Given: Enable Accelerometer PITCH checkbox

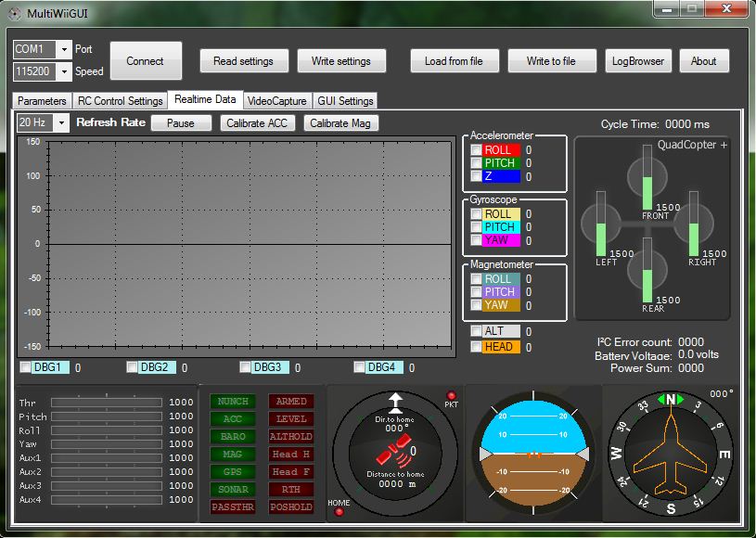Looking at the screenshot, I should tap(476, 162).
